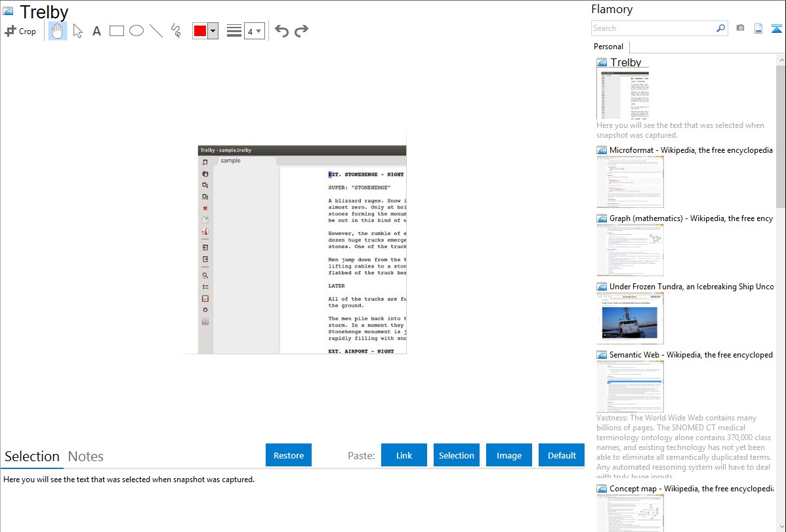Click the Trelby snapshot image in canvas
This screenshot has height=532, width=786.
(x=302, y=250)
